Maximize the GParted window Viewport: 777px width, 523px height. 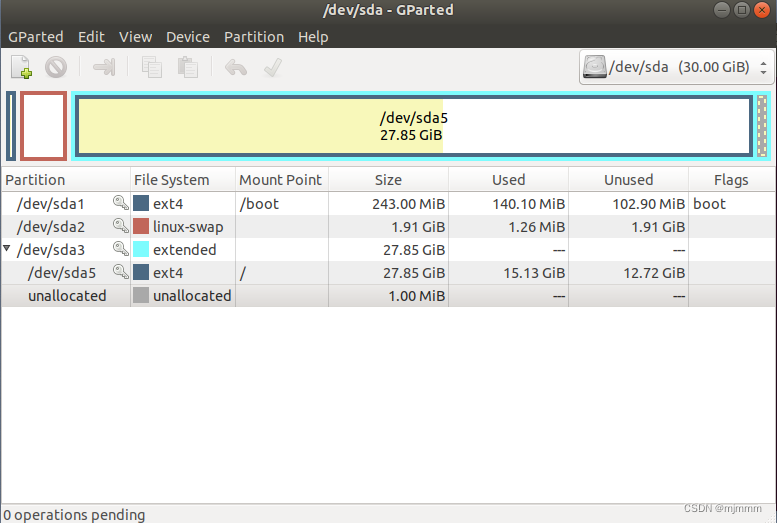[x=742, y=10]
